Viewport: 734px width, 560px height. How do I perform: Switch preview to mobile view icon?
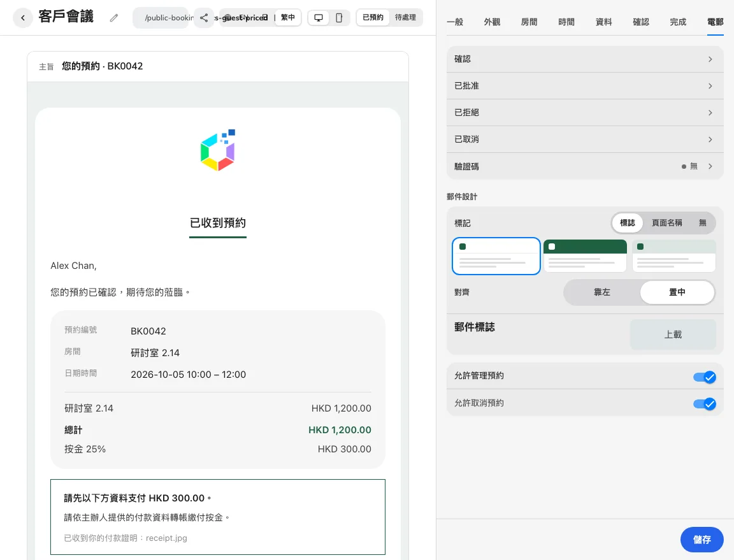pyautogui.click(x=339, y=18)
